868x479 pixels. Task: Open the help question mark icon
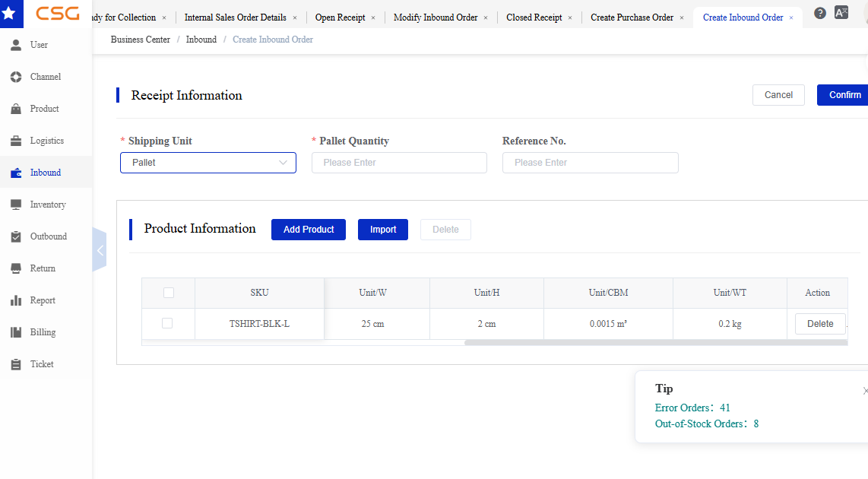pyautogui.click(x=820, y=13)
